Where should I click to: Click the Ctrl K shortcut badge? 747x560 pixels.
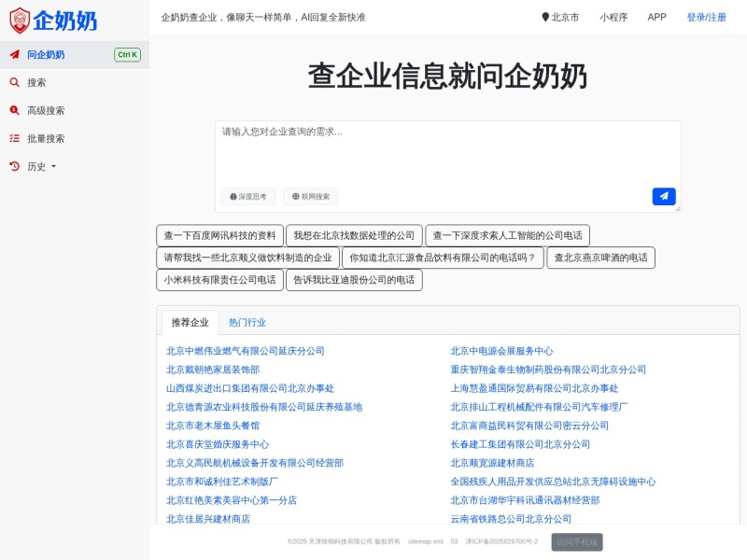127,55
